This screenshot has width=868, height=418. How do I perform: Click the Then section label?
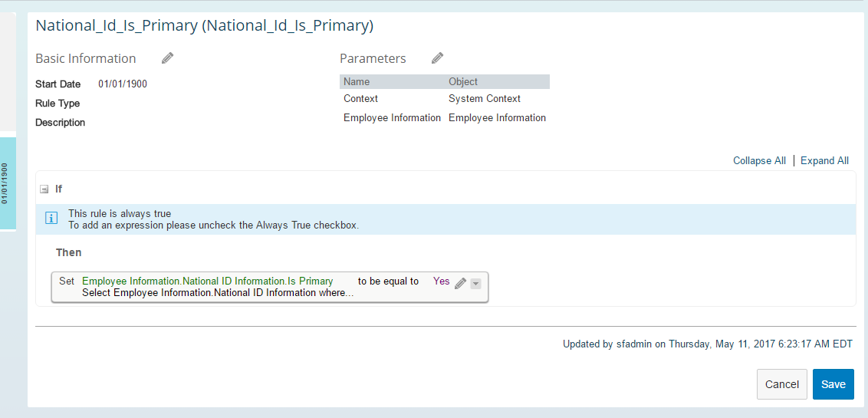69,252
